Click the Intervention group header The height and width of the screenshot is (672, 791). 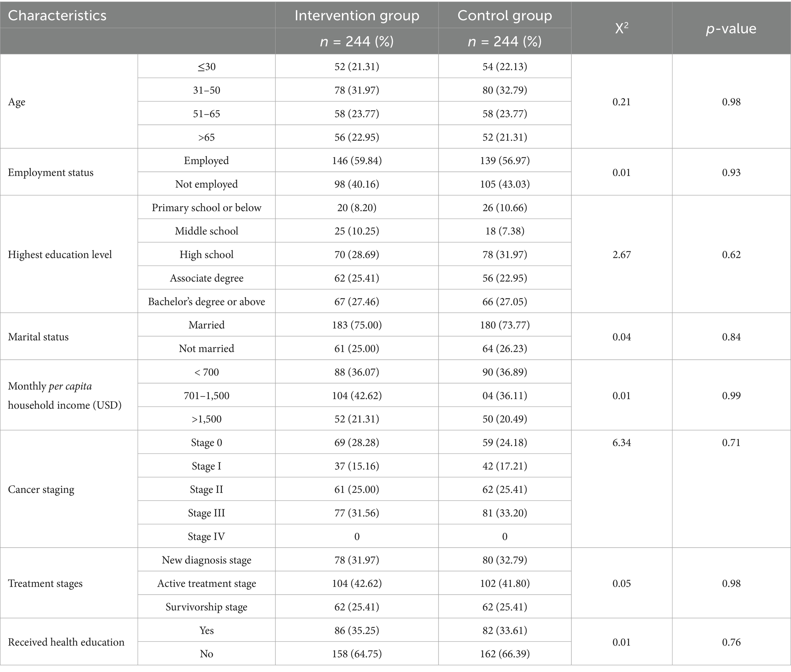[356, 16]
